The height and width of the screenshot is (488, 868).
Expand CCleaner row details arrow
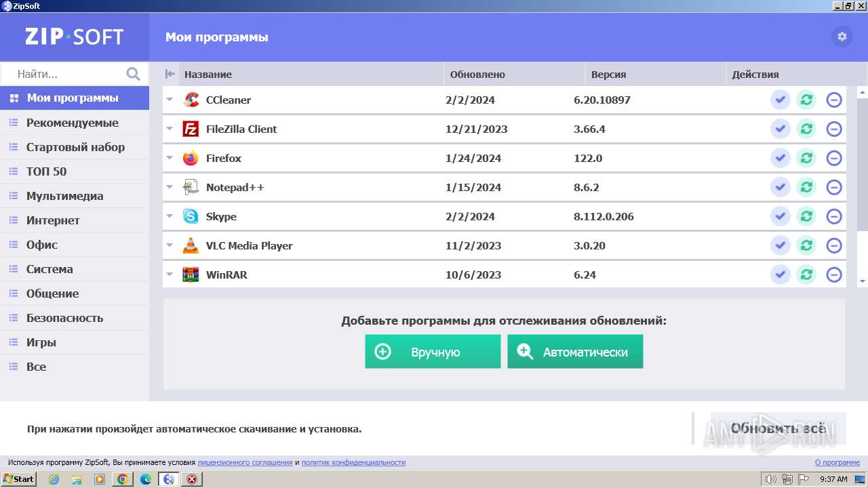[170, 100]
